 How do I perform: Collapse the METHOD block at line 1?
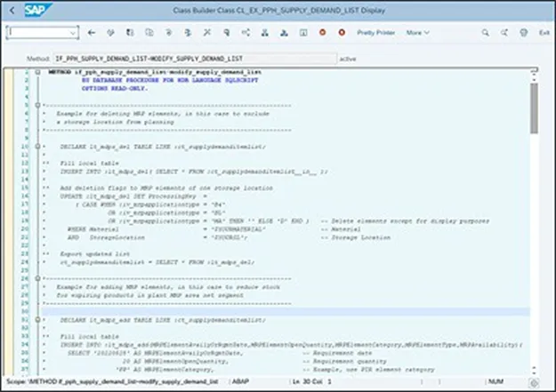37,72
